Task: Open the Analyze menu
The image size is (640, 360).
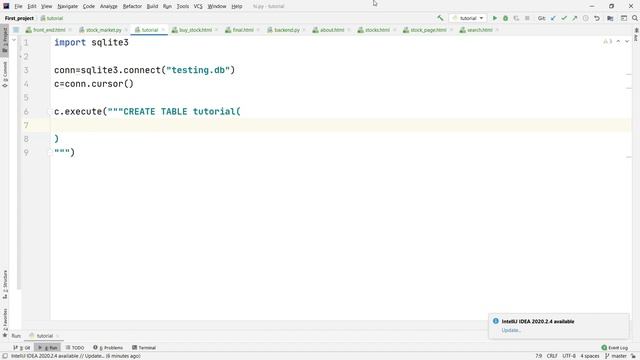Action: point(109,6)
